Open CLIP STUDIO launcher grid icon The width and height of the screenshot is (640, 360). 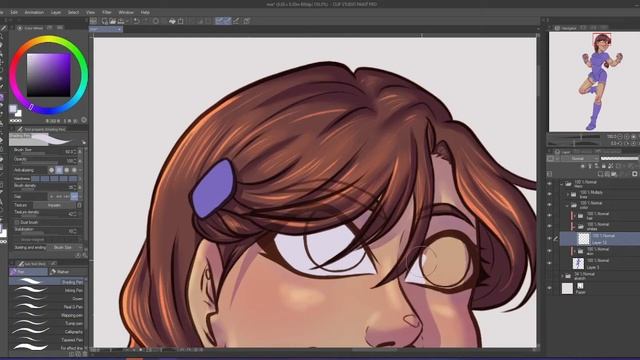[93, 21]
